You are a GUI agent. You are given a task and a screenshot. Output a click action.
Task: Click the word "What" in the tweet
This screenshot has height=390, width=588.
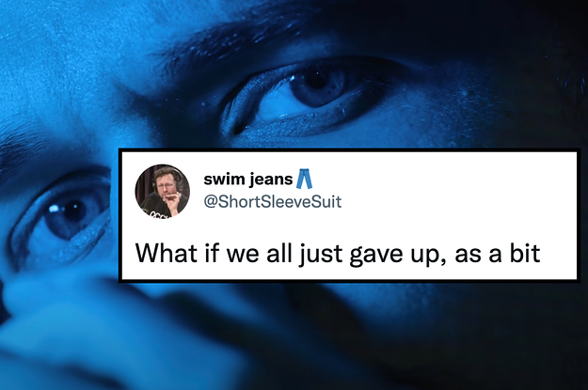(x=167, y=253)
